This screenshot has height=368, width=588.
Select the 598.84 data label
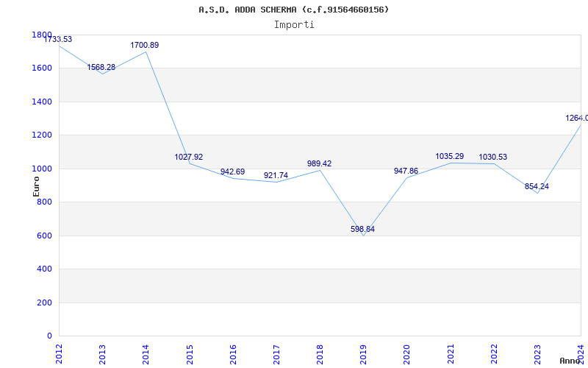click(x=362, y=229)
